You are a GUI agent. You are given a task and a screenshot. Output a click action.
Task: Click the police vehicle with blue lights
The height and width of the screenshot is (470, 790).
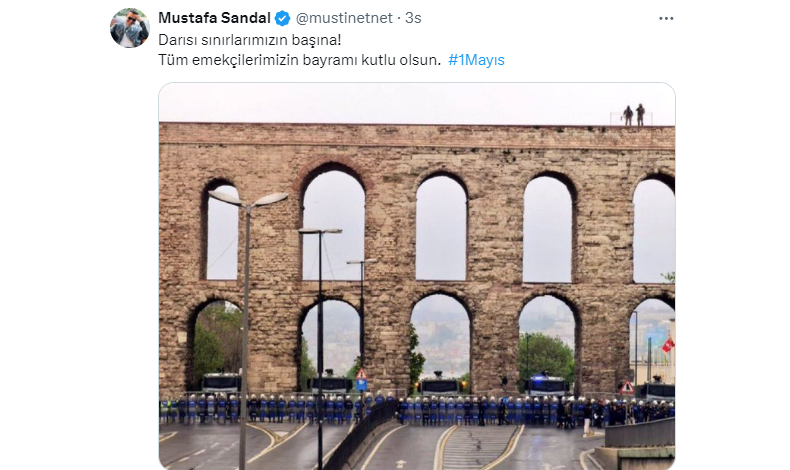click(x=546, y=386)
